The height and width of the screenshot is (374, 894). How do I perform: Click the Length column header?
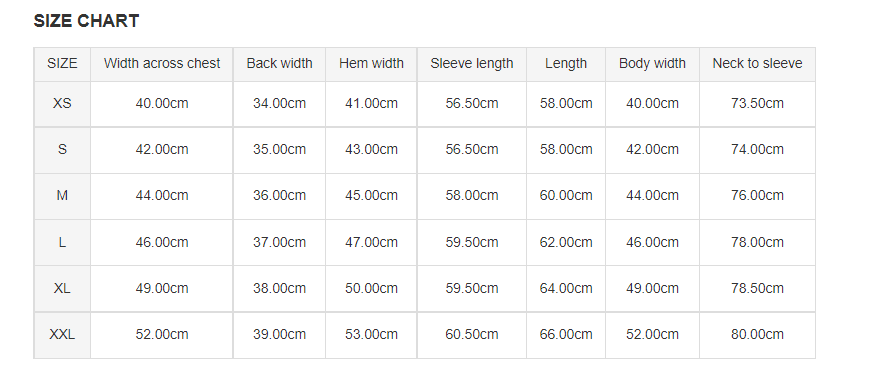coord(566,63)
